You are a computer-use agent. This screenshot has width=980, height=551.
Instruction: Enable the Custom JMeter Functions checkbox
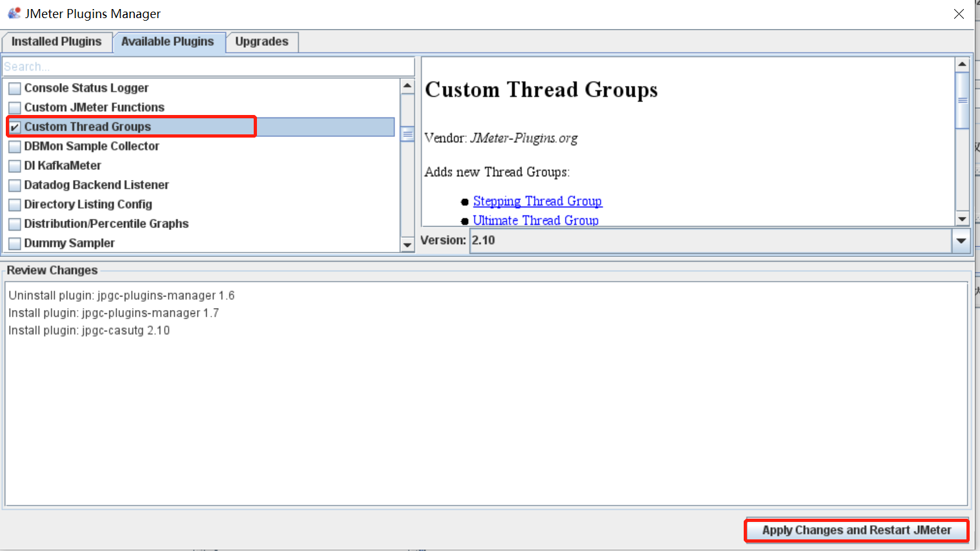pyautogui.click(x=14, y=108)
